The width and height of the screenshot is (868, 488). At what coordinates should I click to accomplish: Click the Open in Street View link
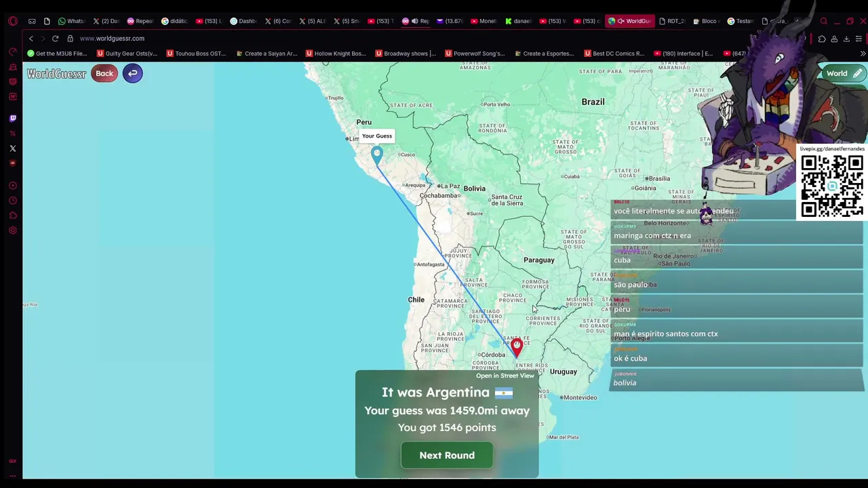click(505, 375)
